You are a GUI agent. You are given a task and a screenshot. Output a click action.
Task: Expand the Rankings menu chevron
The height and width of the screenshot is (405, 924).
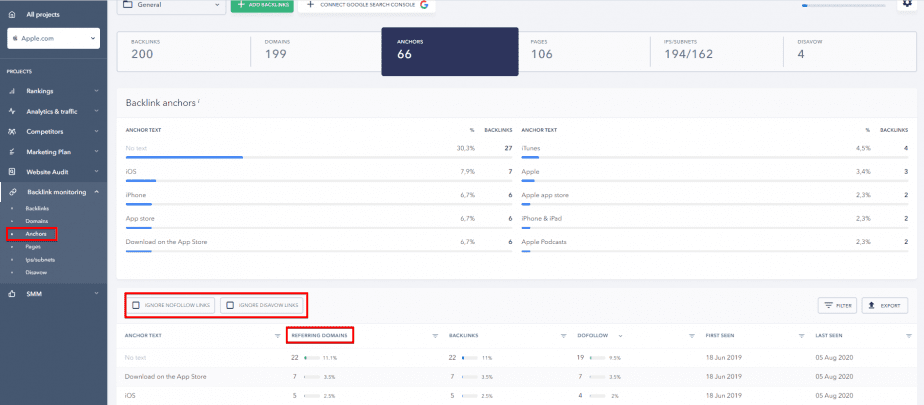point(96,91)
